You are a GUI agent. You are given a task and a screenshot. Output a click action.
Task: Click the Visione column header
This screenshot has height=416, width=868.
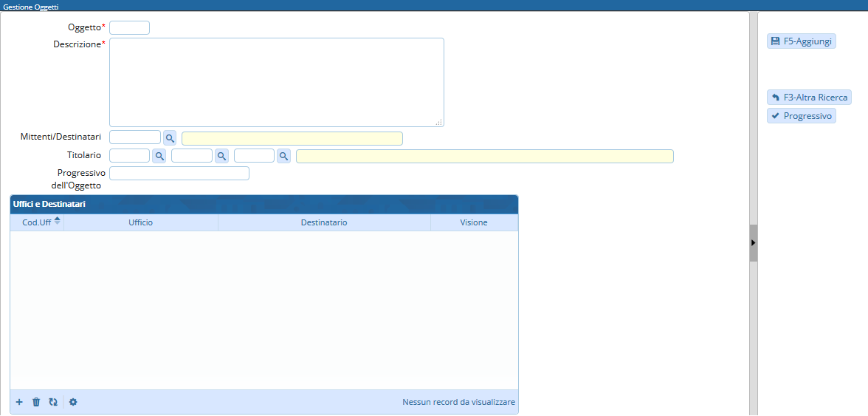(474, 222)
